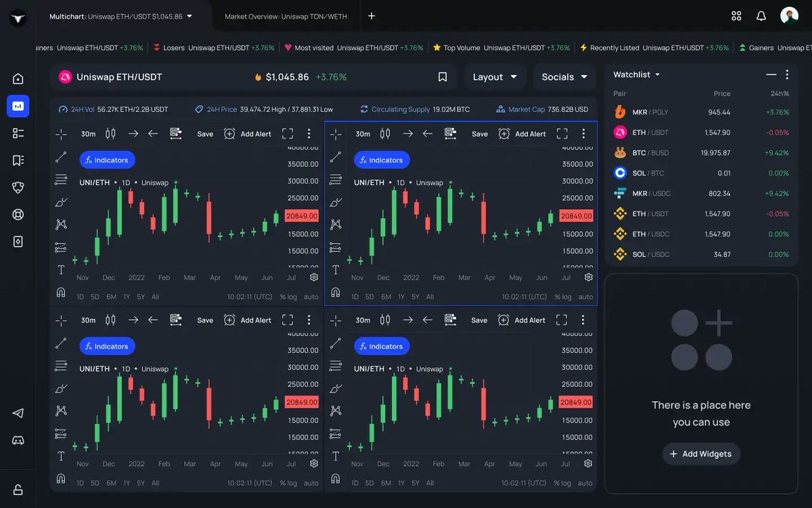
Task: Switch to Market Overview Uniswap TON/WETH tab
Action: (x=286, y=16)
